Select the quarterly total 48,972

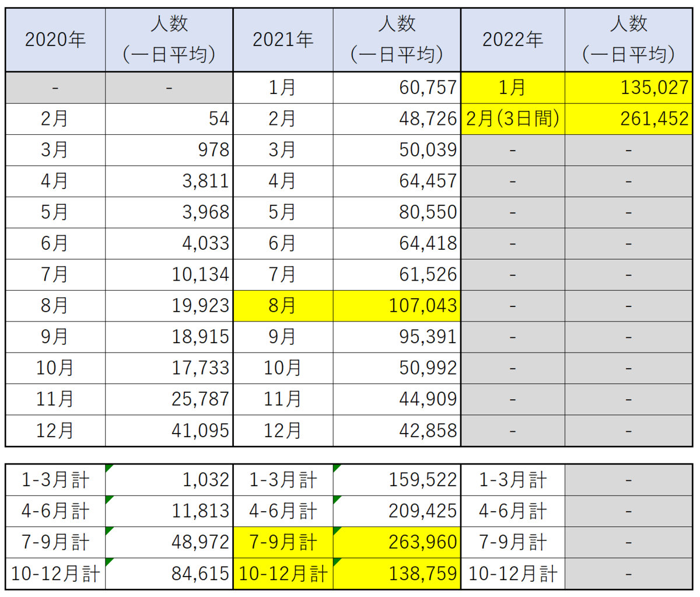pyautogui.click(x=169, y=542)
